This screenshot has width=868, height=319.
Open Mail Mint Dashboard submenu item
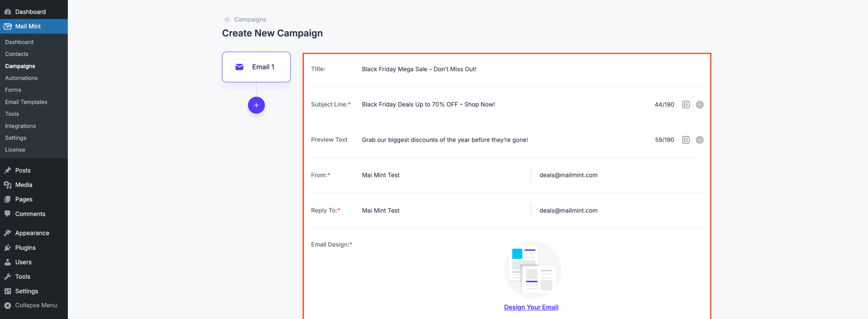(19, 42)
